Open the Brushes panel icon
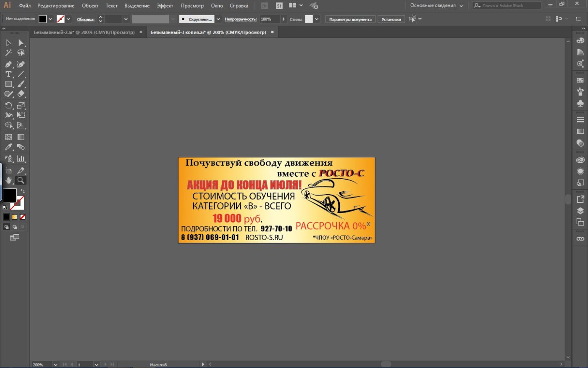588x368 pixels. tap(580, 91)
